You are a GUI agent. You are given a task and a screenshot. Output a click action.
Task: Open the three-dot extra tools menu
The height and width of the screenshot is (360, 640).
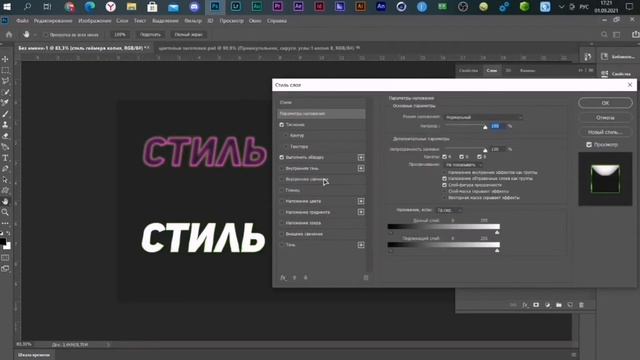pyautogui.click(x=5, y=223)
